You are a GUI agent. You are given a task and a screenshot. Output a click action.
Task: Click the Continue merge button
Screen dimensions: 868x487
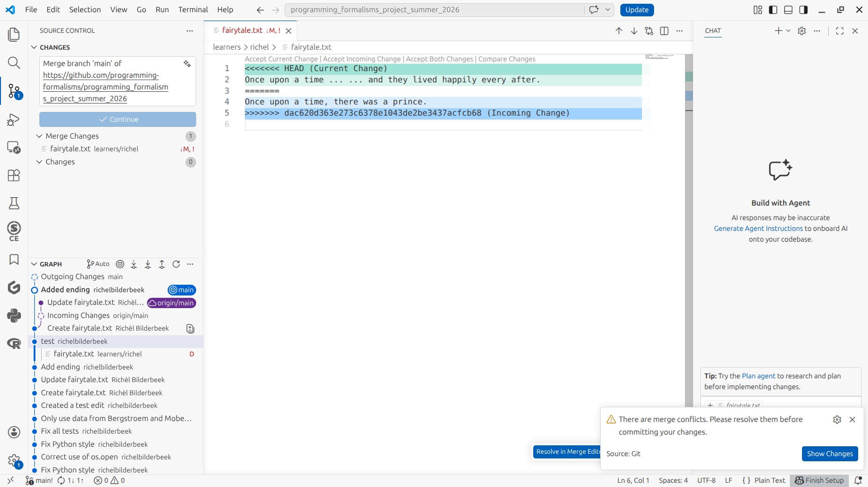coord(118,119)
